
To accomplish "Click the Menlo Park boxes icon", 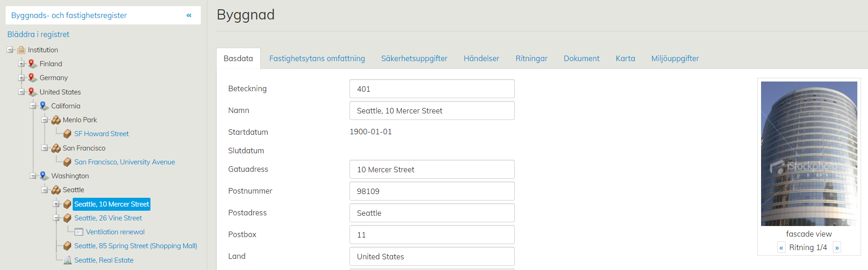I will click(56, 120).
